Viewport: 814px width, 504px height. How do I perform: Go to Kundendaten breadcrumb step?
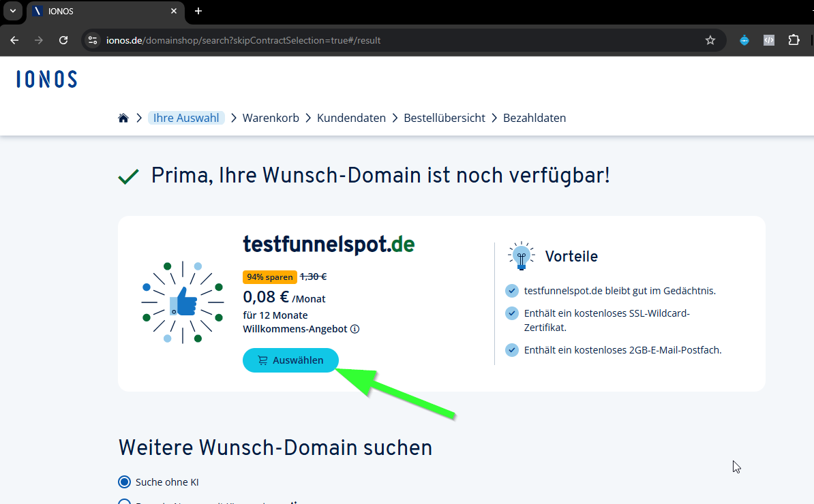pyautogui.click(x=352, y=118)
